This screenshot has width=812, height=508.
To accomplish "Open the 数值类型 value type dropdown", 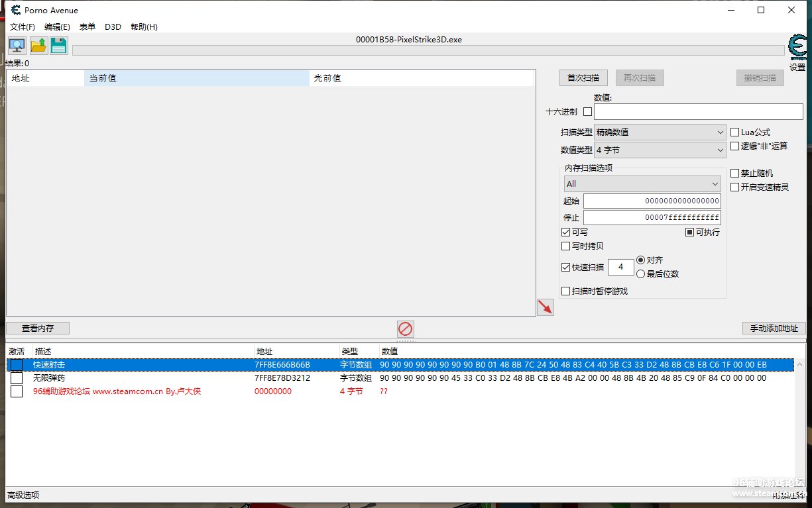I will tap(660, 150).
